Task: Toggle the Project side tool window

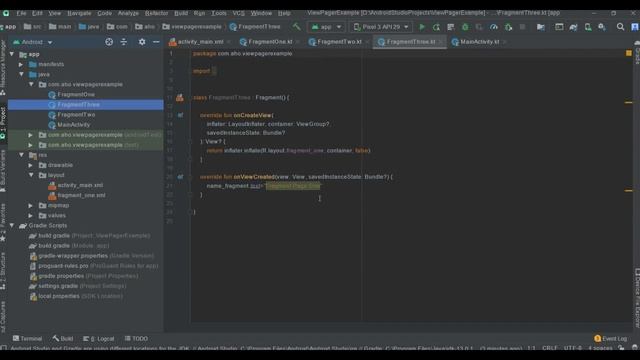Action: tap(3, 123)
